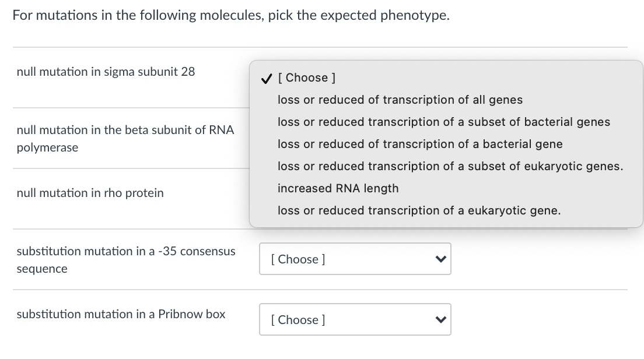Click the chevron on the Pribnow box dropdown

click(x=440, y=319)
